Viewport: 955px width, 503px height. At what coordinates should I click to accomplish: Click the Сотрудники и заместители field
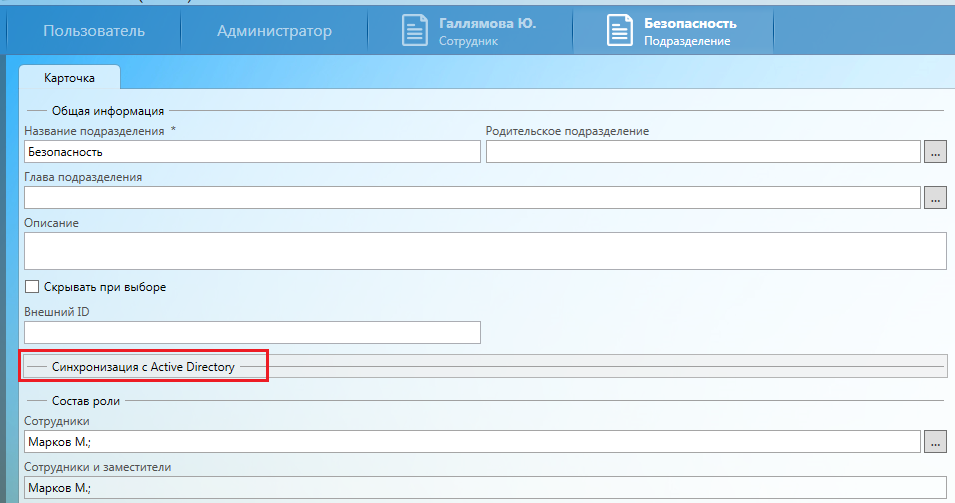click(485, 488)
